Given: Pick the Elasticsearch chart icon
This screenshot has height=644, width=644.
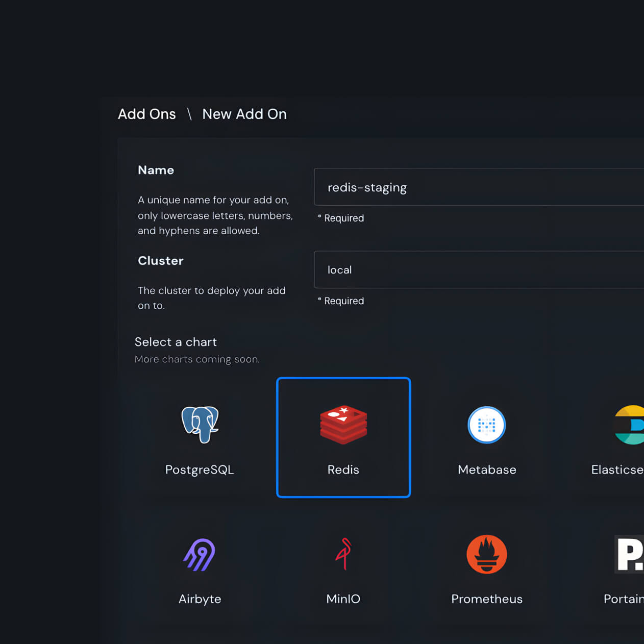Looking at the screenshot, I should tap(630, 425).
